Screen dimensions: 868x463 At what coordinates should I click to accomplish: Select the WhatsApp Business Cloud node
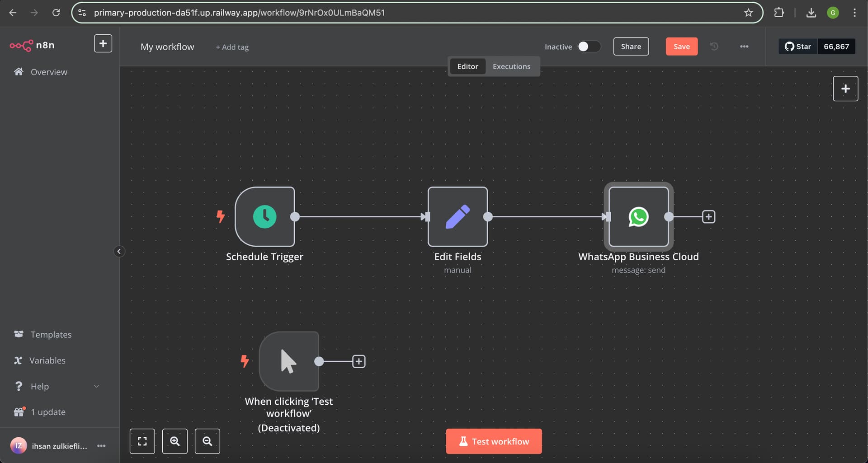[x=638, y=217]
